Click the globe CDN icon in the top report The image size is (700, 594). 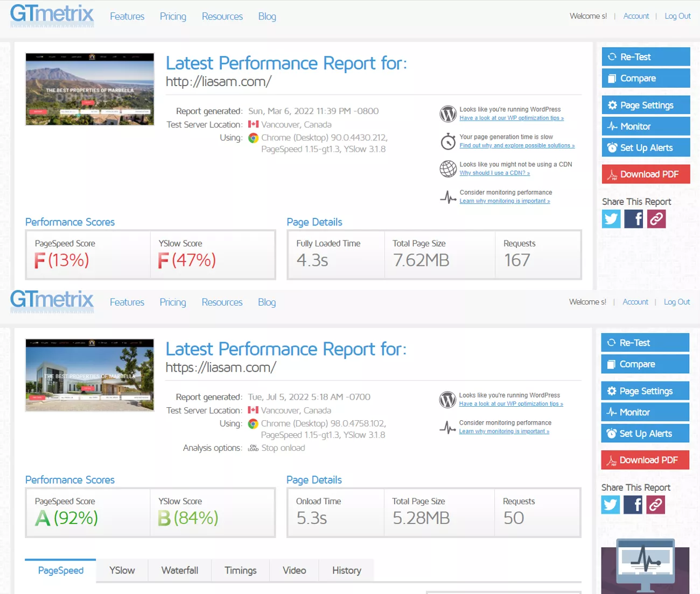point(448,169)
